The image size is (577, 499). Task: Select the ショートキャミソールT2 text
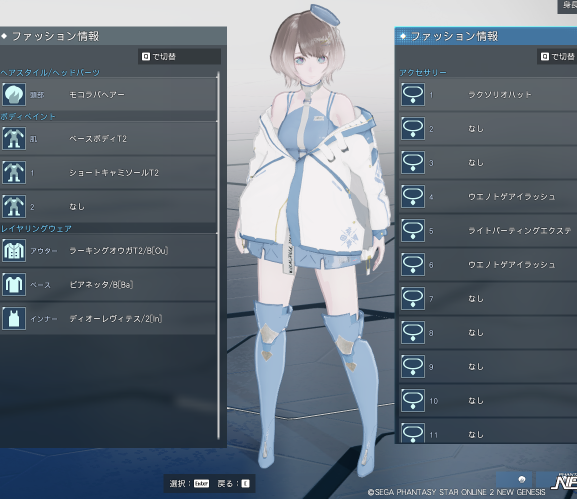[x=114, y=173]
